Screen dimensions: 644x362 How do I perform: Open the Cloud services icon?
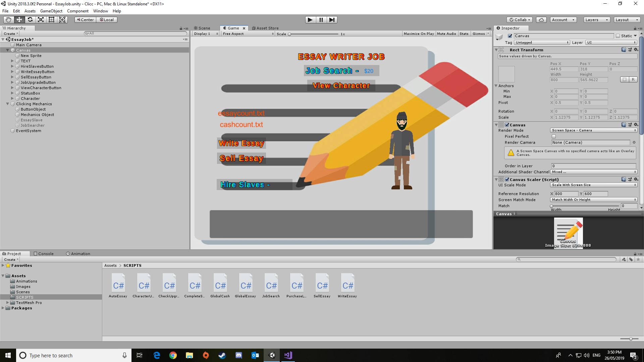tap(541, 20)
